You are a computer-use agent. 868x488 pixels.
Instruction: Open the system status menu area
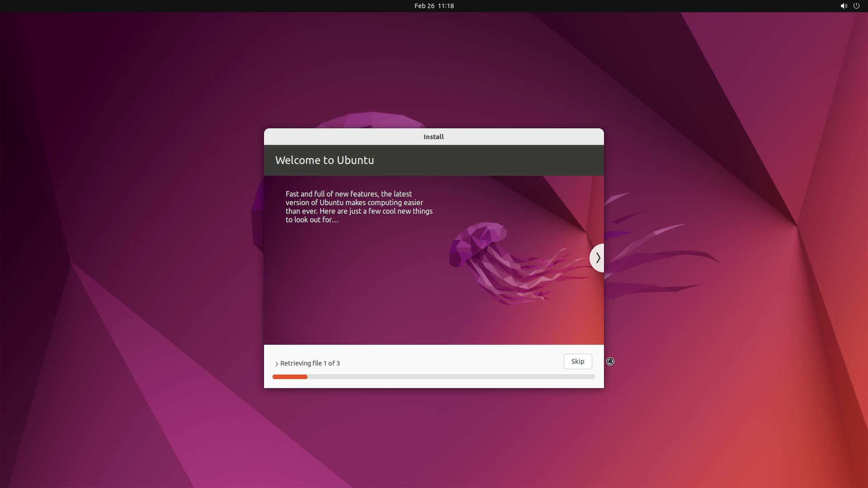coord(850,6)
